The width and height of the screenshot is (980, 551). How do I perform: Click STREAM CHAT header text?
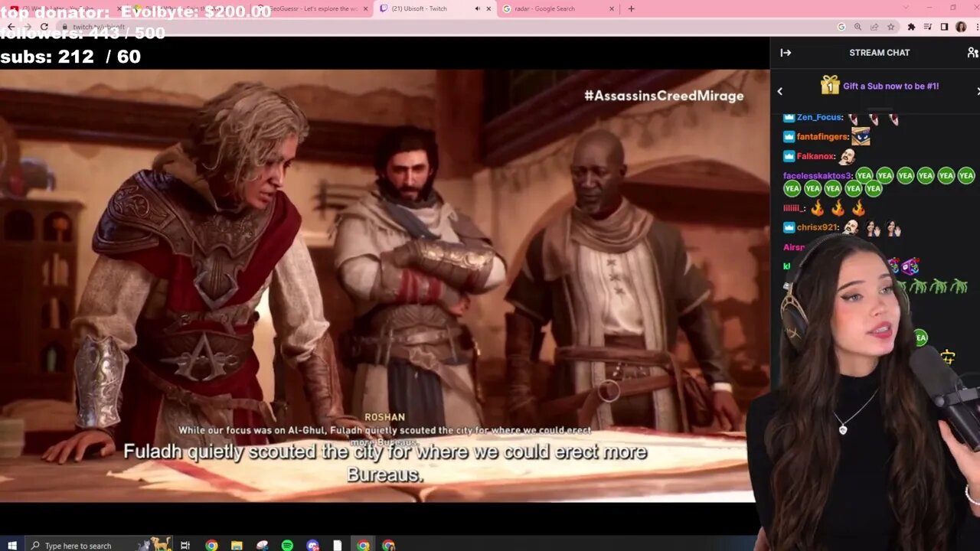879,53
